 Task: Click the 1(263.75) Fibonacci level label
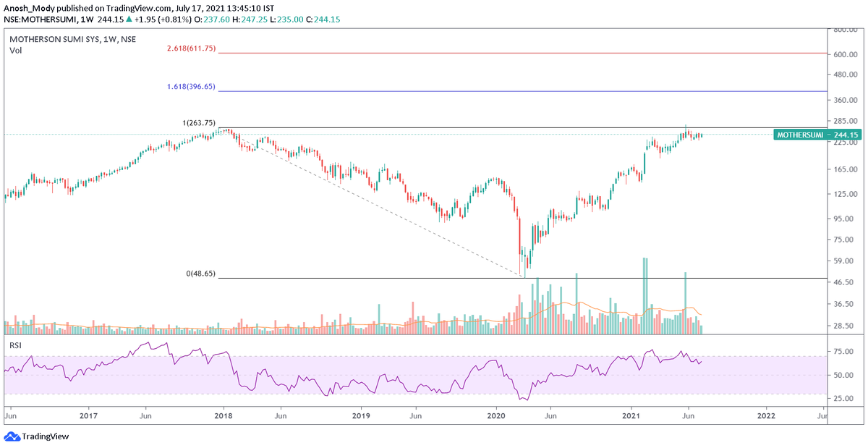click(199, 123)
